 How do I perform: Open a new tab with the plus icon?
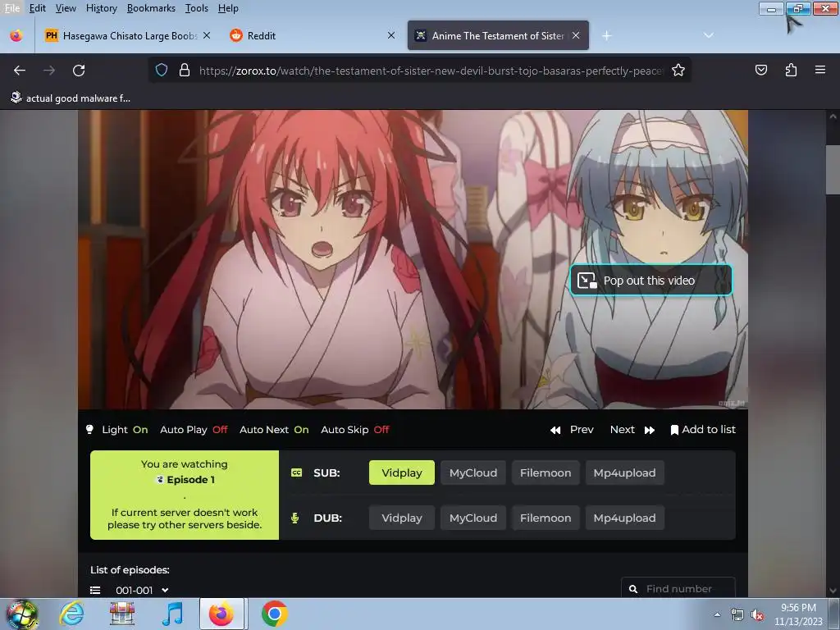606,36
